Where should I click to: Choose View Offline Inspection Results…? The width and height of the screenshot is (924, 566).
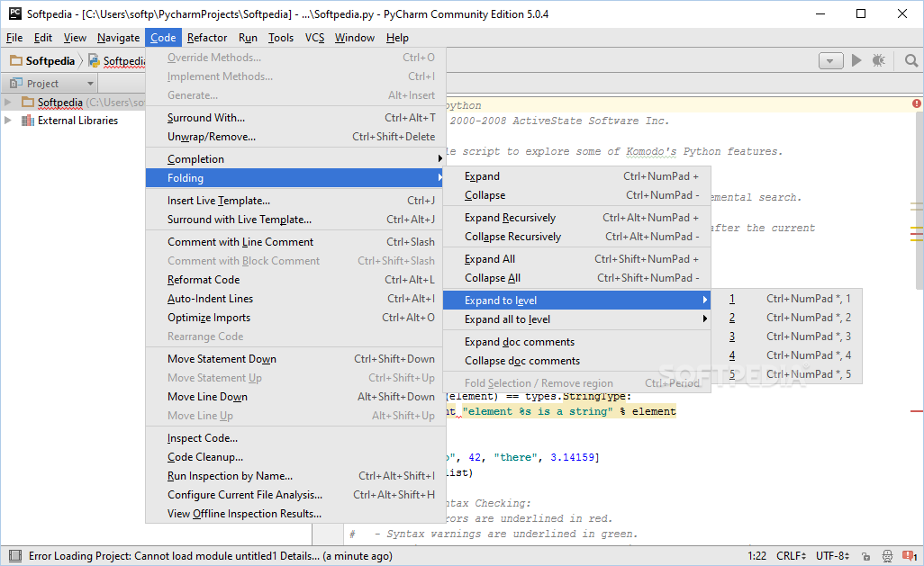pyautogui.click(x=295, y=514)
